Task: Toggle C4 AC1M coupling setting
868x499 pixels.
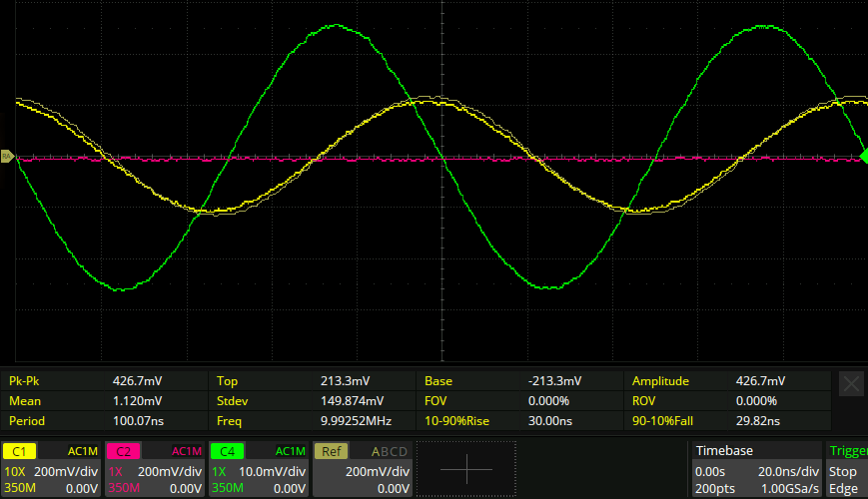Action: 290,451
